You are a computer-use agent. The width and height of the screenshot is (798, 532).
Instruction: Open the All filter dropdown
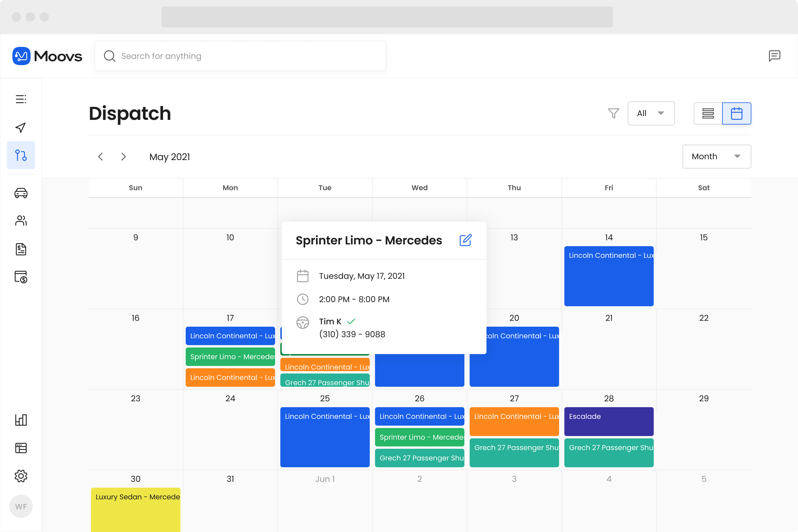point(651,113)
